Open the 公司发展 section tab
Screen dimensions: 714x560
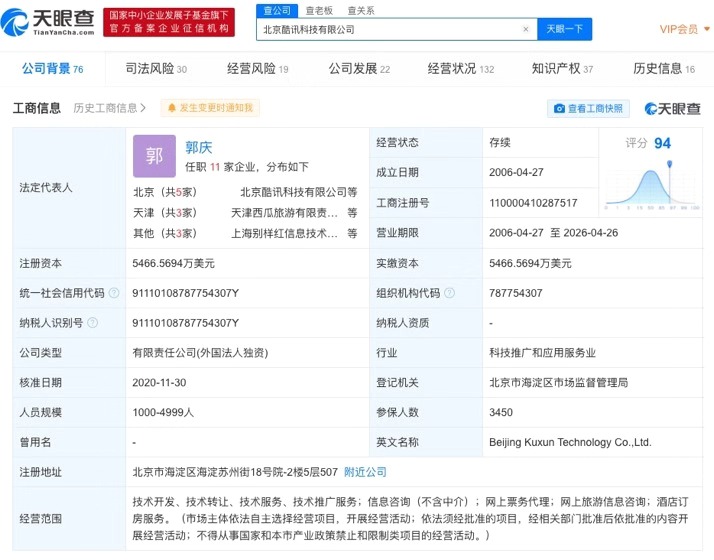[x=359, y=69]
